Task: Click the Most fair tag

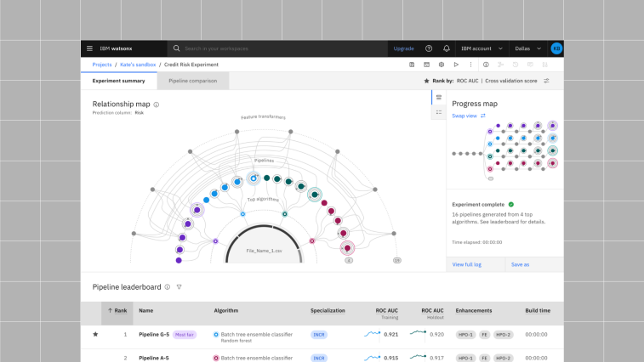Action: pos(185,335)
